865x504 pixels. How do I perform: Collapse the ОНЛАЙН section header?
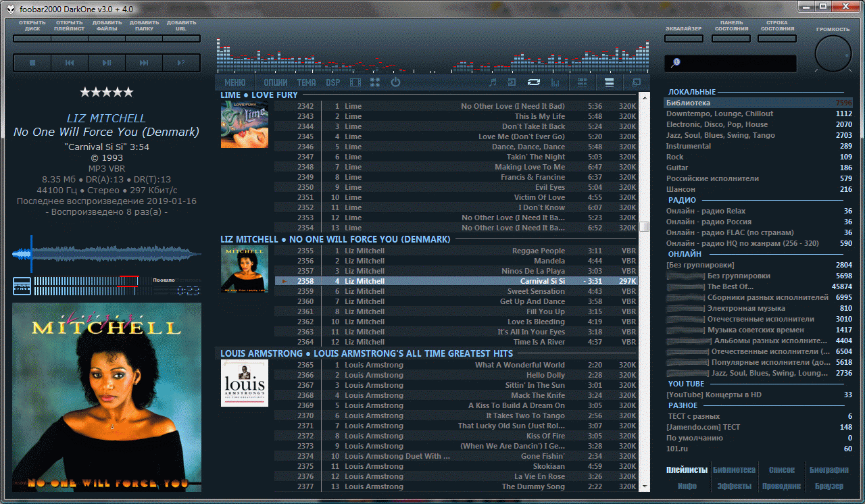[x=685, y=254]
